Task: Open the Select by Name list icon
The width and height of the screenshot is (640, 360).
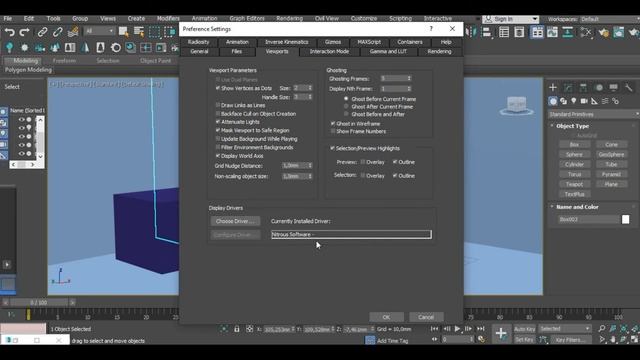Action: click(x=139, y=32)
